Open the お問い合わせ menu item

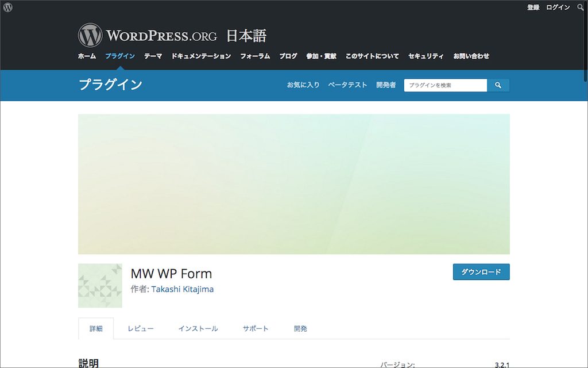471,56
